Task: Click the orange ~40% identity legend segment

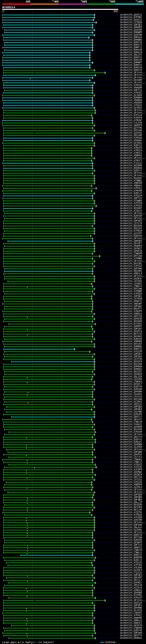Action: [45, 4]
